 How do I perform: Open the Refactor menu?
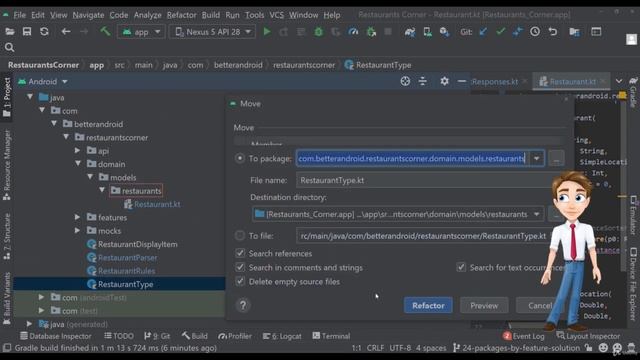tap(182, 15)
